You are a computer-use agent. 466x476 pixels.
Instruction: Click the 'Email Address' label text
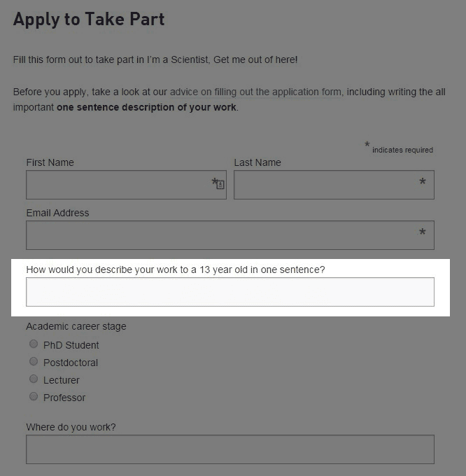(x=57, y=213)
